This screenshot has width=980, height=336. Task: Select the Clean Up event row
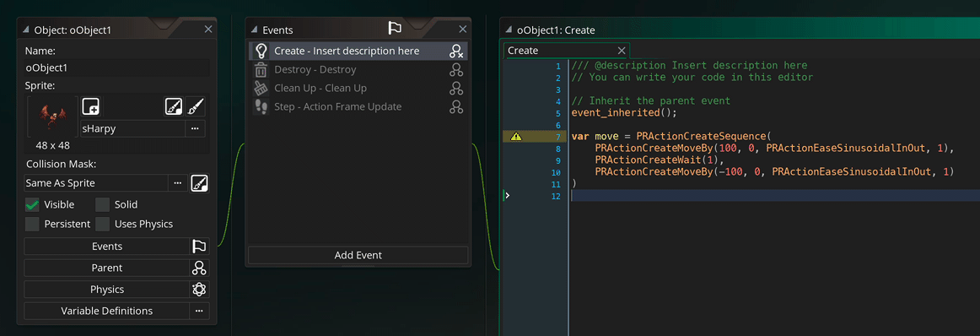[x=358, y=89]
